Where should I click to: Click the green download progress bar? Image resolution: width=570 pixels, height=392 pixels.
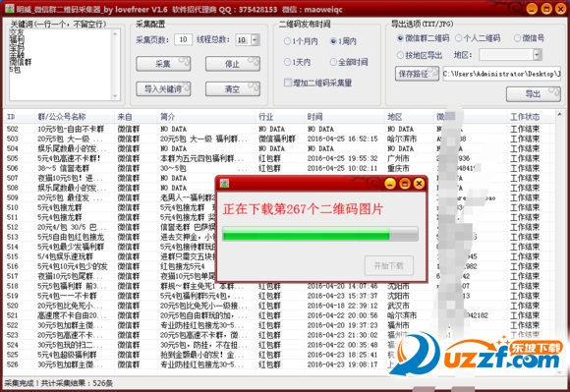[x=320, y=234]
